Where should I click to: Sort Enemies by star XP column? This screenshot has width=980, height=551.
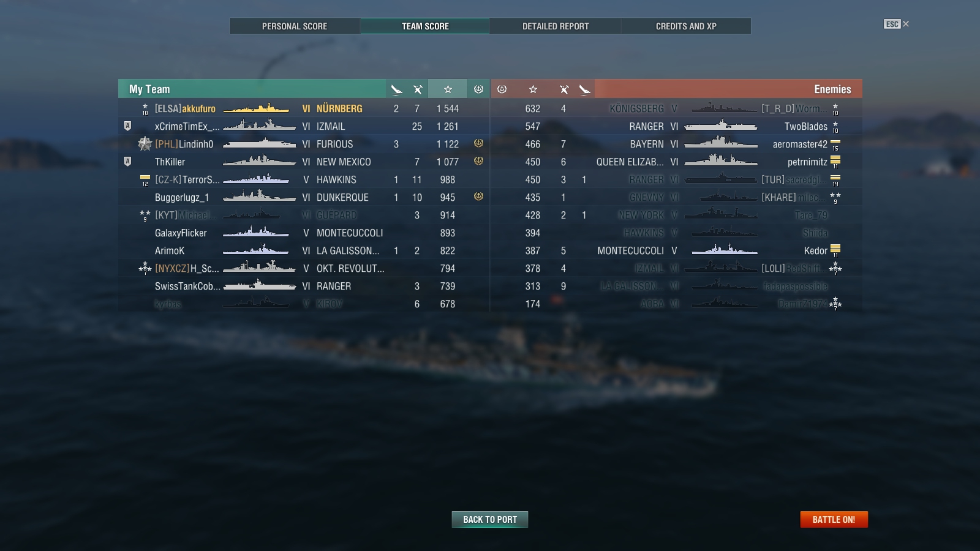(x=533, y=89)
